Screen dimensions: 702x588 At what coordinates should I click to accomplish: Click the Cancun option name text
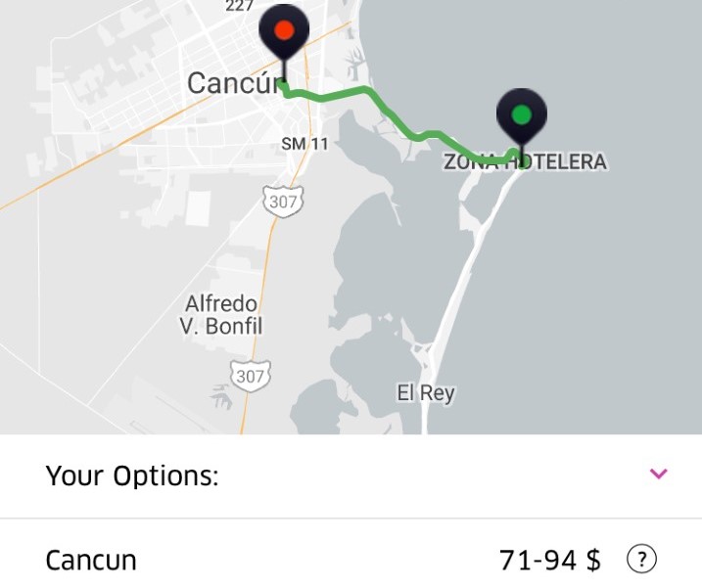click(x=91, y=560)
